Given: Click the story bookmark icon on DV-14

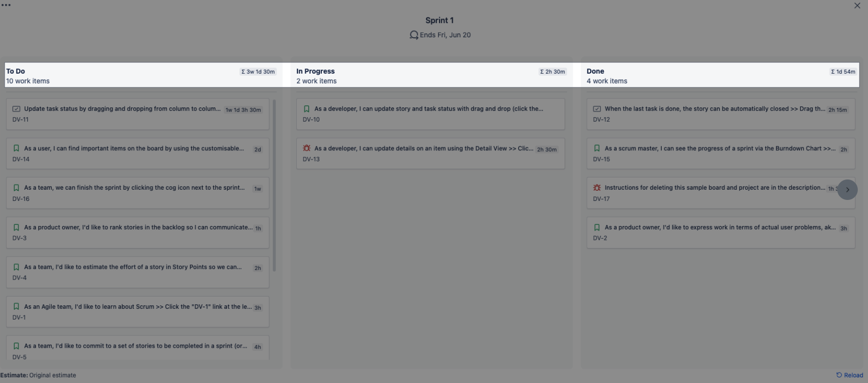Looking at the screenshot, I should pos(16,148).
